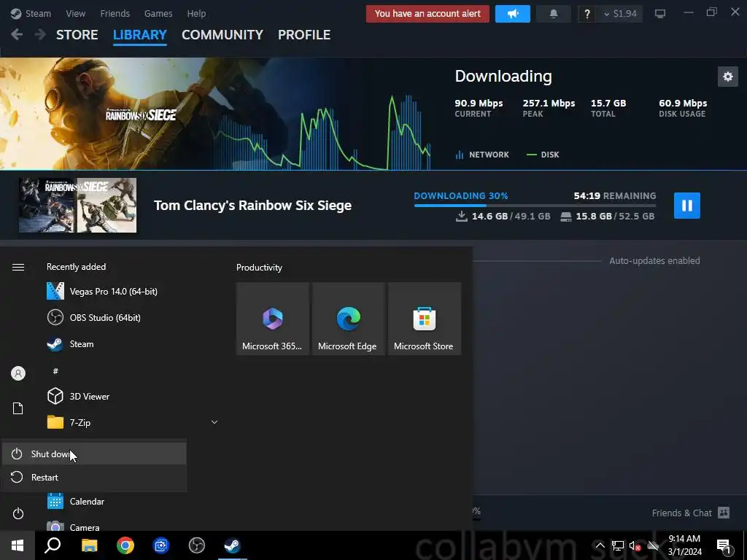Switch to the PROFILE tab
747x560 pixels.
(x=304, y=35)
